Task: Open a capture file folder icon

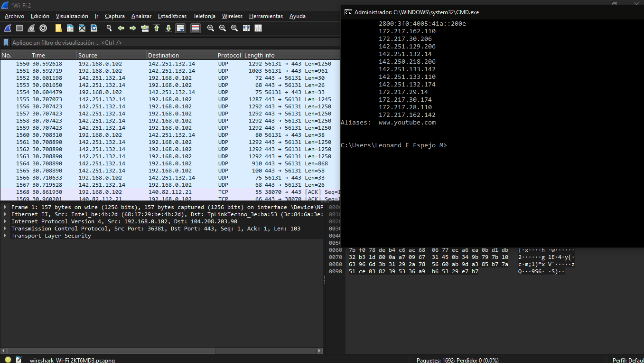Action: tap(58, 28)
